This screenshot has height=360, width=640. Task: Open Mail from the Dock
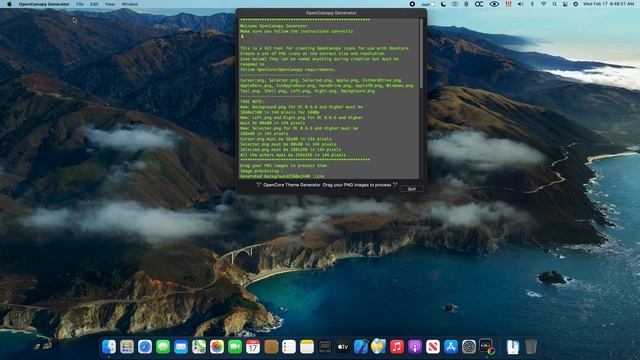(181, 347)
